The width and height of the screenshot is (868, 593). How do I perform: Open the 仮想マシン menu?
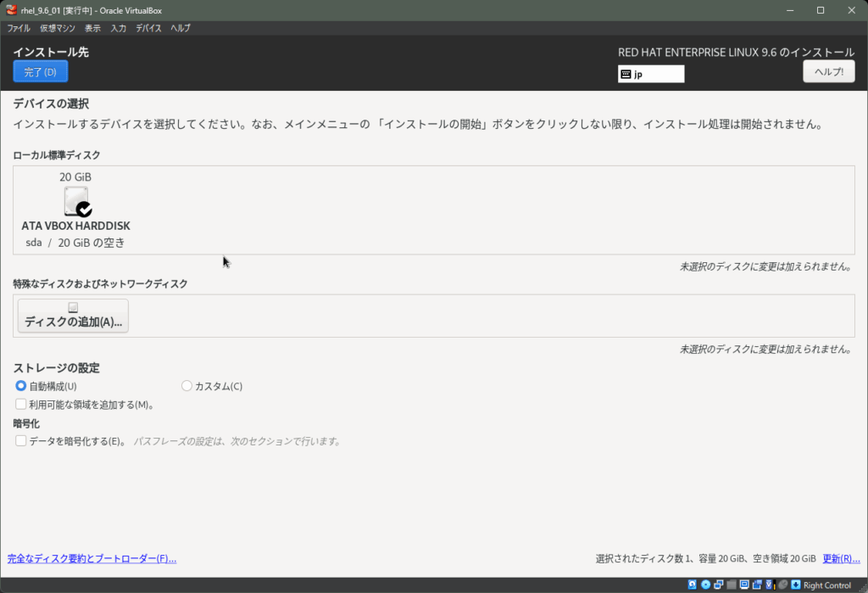coord(58,28)
